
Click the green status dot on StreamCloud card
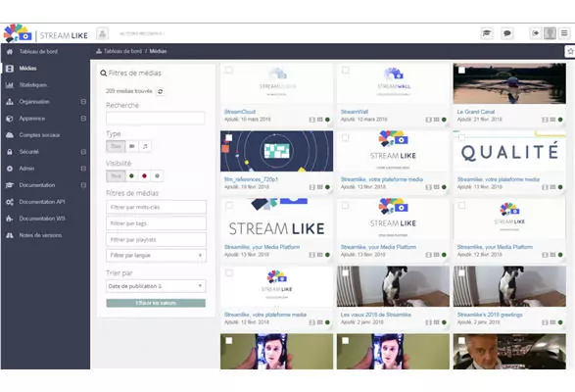pyautogui.click(x=327, y=120)
